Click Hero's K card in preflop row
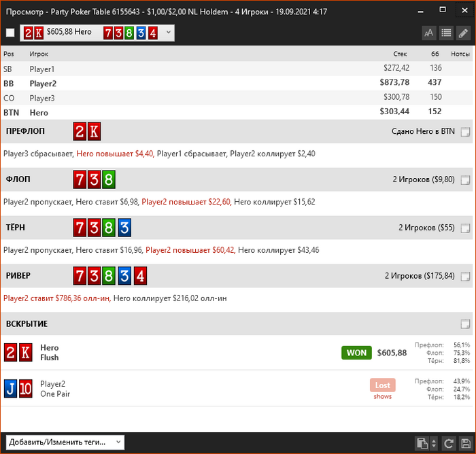The image size is (476, 454). click(94, 131)
